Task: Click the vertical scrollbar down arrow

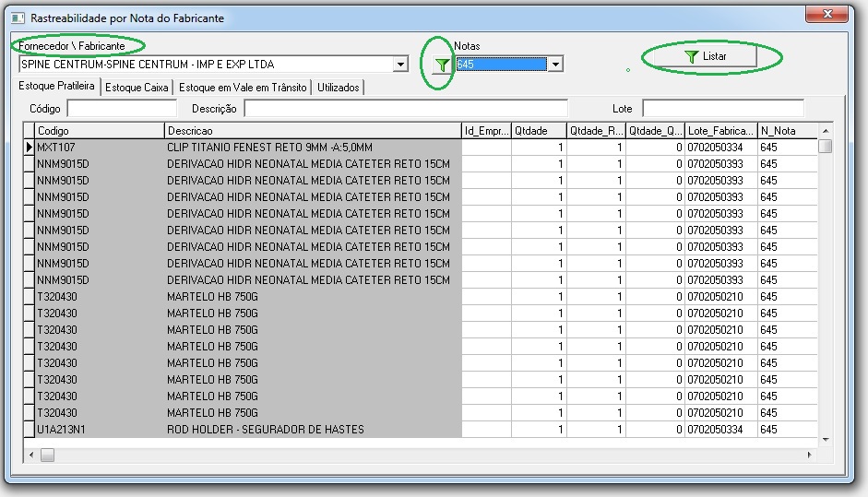Action: coord(826,439)
